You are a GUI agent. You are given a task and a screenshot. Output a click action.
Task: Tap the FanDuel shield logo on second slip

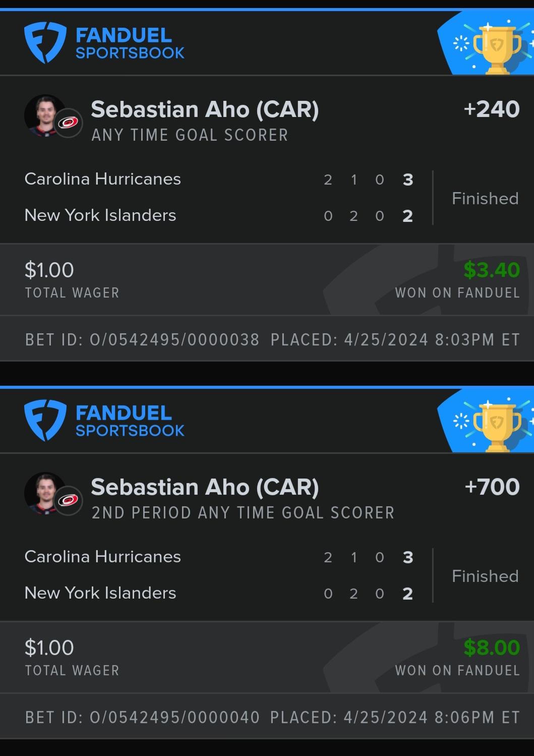pyautogui.click(x=45, y=421)
